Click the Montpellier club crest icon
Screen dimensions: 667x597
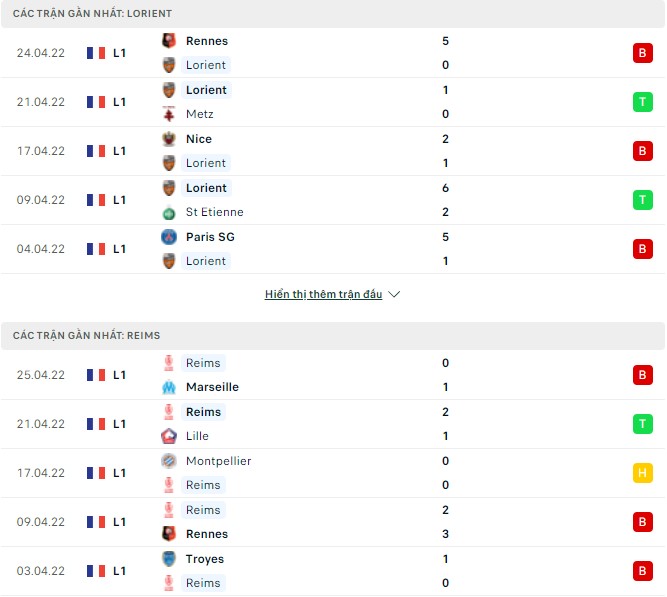pyautogui.click(x=169, y=461)
